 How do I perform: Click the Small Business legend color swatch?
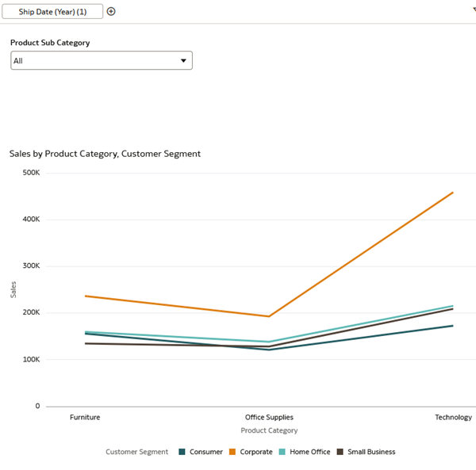coord(340,452)
